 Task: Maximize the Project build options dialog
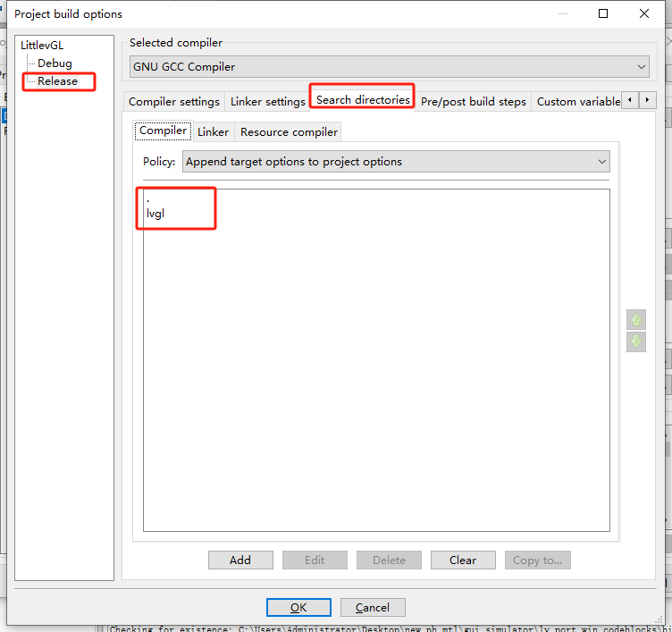[x=603, y=13]
